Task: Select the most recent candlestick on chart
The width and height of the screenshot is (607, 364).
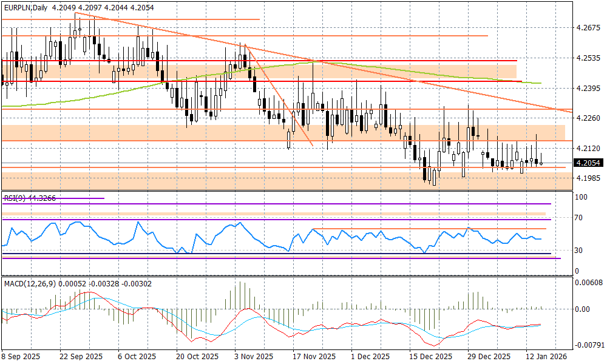Action: 540,162
